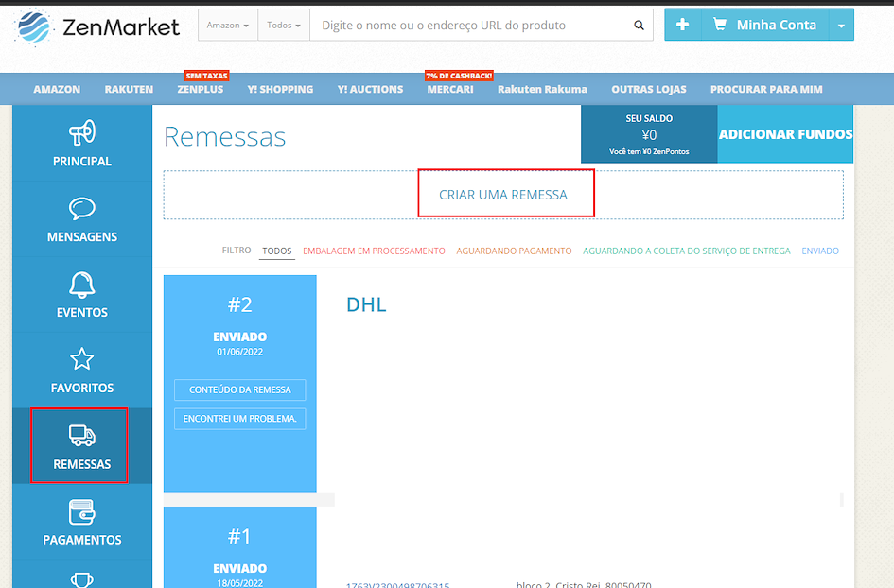Click the ZenMarket logo
The image size is (894, 588).
(x=96, y=26)
